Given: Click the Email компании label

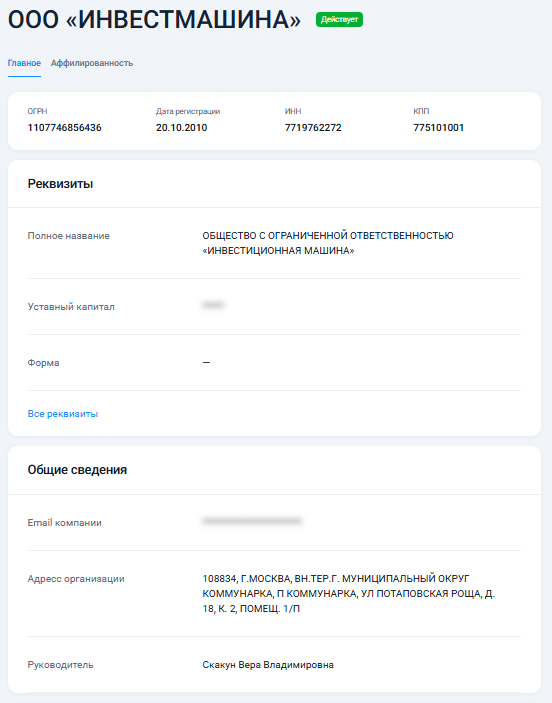Looking at the screenshot, I should [65, 523].
